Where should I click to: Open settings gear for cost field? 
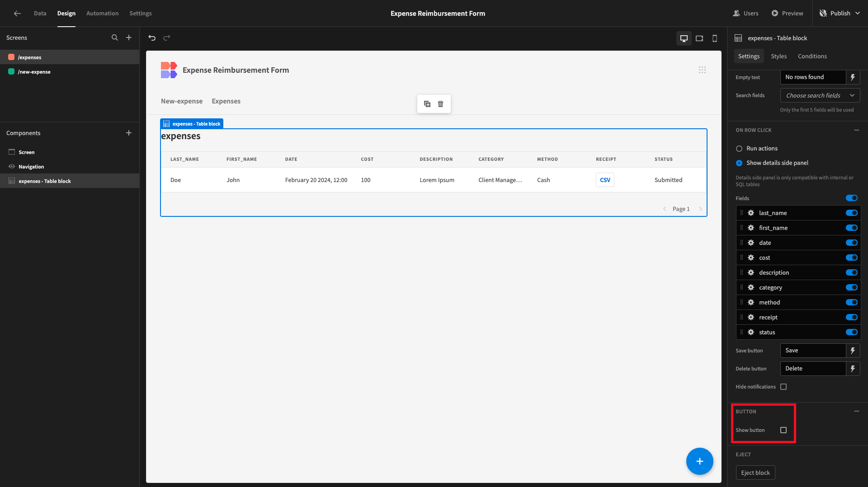point(751,258)
